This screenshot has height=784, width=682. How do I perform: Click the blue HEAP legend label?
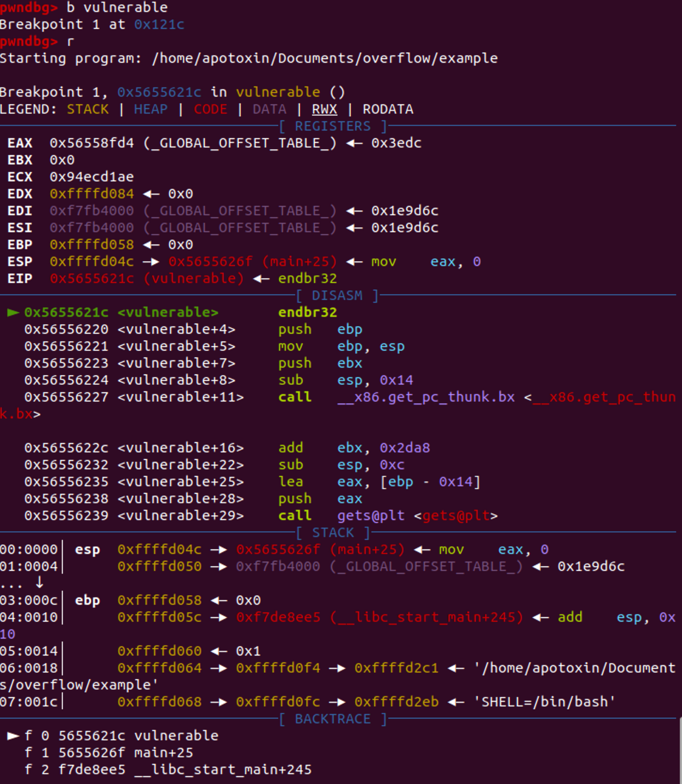pos(151,109)
